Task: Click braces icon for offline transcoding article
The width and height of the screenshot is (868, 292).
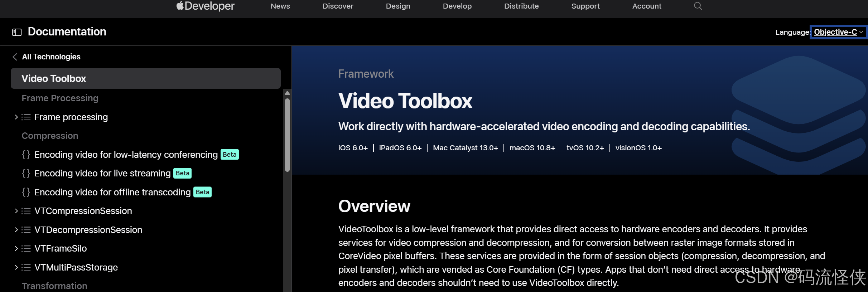Action: tap(26, 192)
